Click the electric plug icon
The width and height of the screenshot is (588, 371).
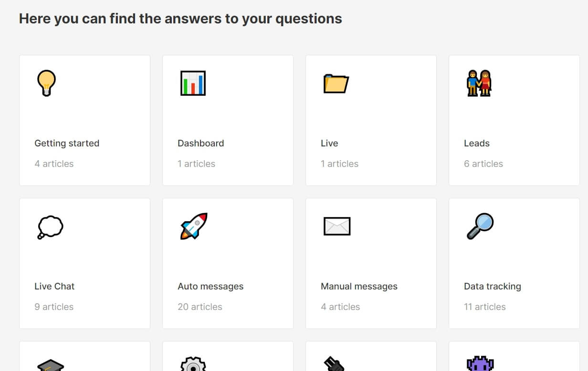click(x=335, y=365)
